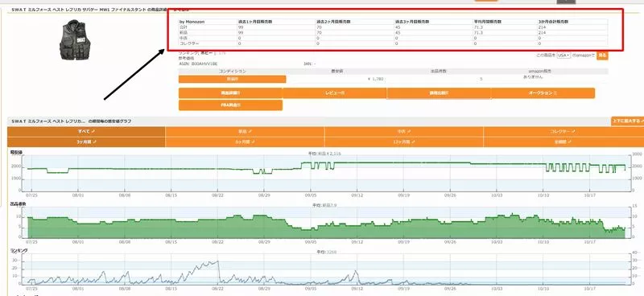Switch graph period to 6ヶ月間
Viewport: 644px width, 296px height.
(245, 142)
